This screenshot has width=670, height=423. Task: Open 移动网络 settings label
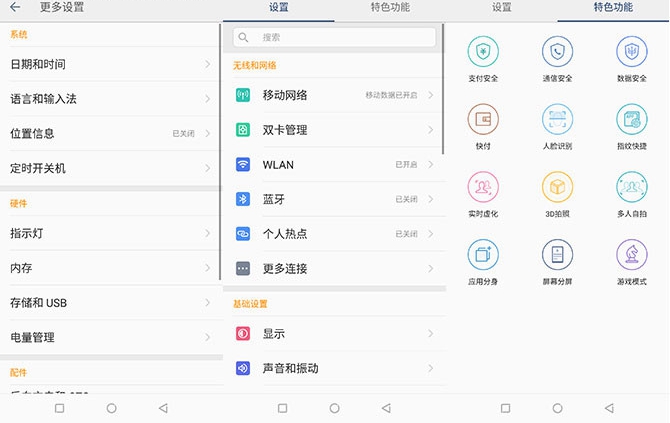pyautogui.click(x=285, y=95)
